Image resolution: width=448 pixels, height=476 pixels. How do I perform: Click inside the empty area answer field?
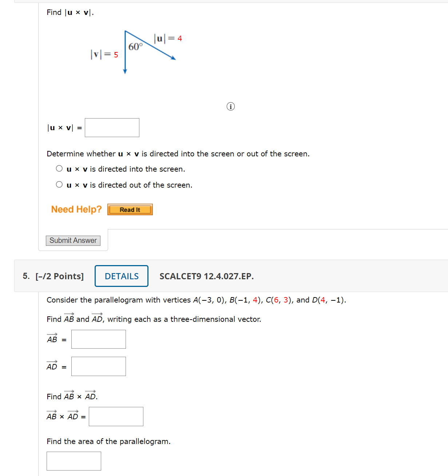[74, 461]
